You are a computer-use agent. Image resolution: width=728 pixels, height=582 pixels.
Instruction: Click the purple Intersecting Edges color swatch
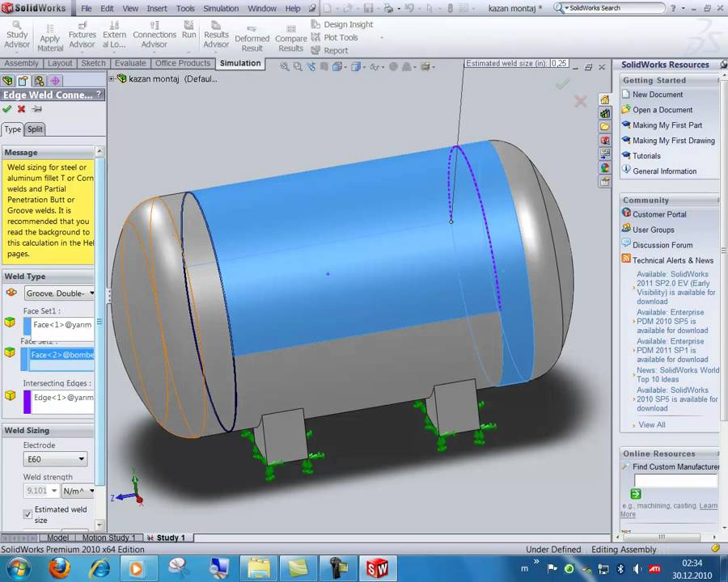click(28, 402)
